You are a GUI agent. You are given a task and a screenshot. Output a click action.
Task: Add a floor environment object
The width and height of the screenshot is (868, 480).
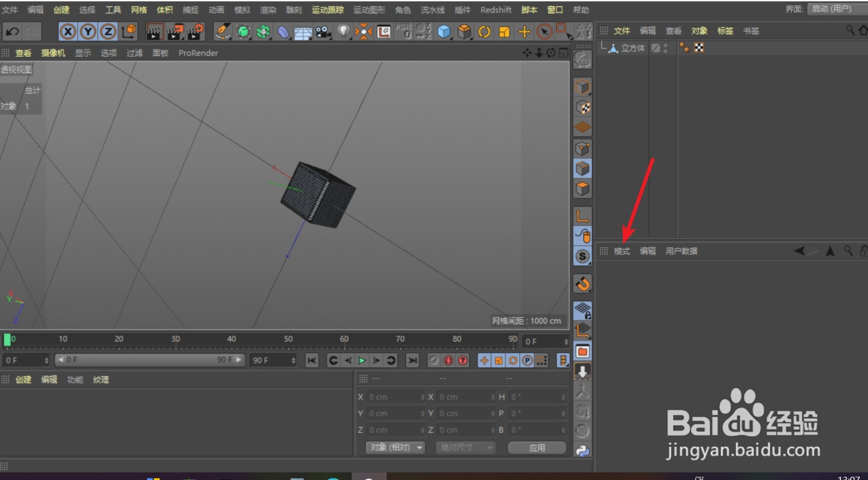(303, 33)
